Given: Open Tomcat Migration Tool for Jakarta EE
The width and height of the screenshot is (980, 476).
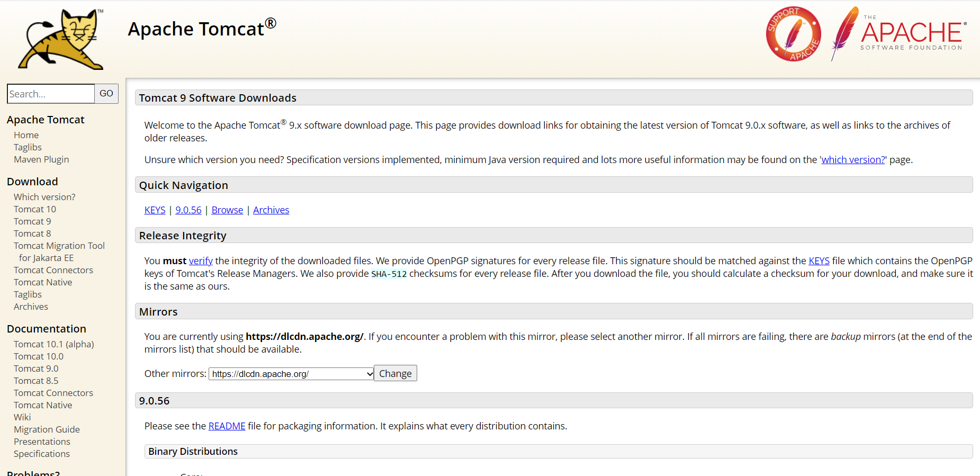Looking at the screenshot, I should pos(59,252).
